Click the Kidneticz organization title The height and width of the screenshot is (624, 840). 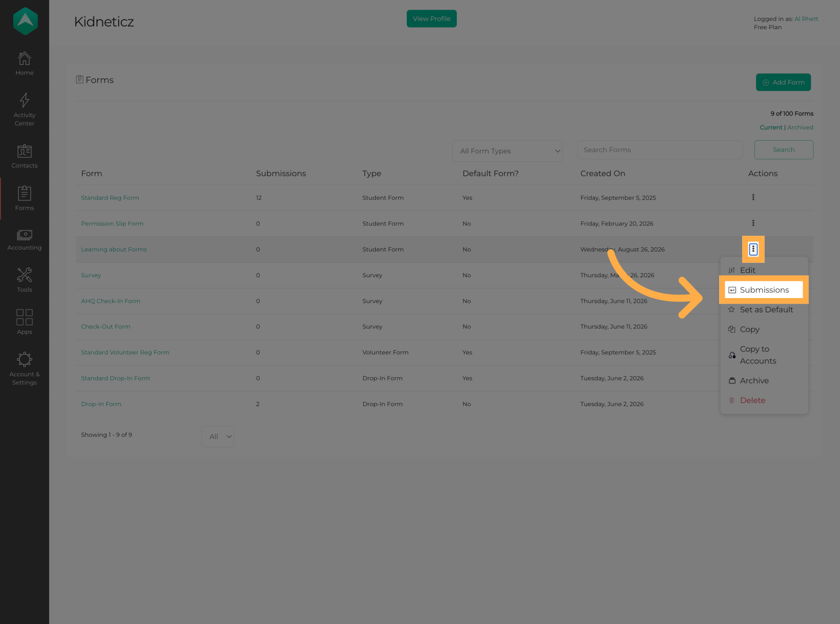(x=104, y=21)
